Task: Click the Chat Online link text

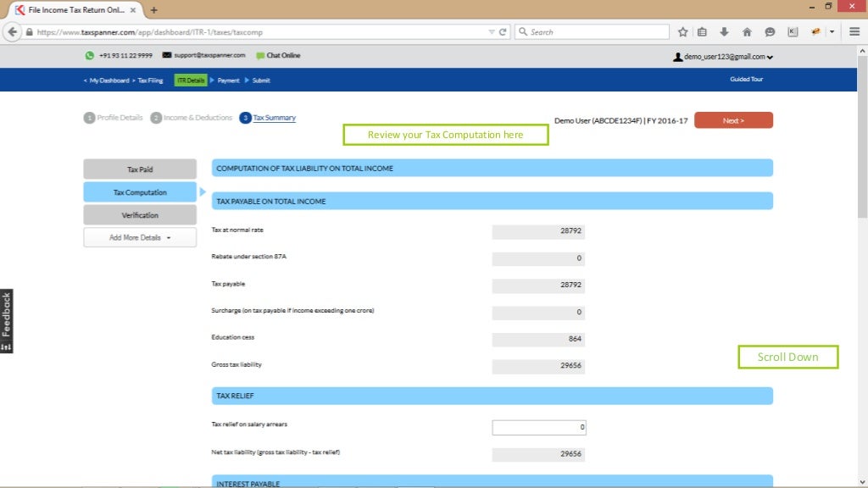Action: (283, 55)
